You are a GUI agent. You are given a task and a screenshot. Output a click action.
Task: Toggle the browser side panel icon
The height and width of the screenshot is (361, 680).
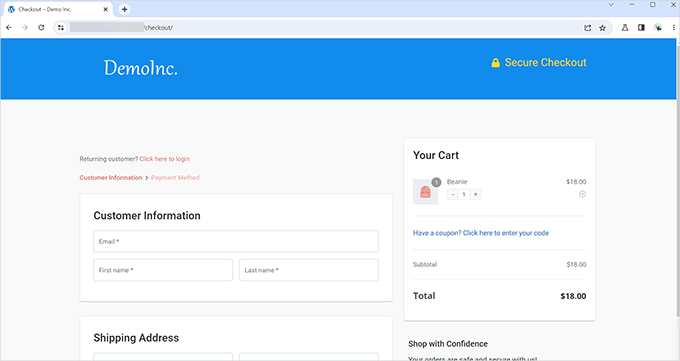[641, 28]
